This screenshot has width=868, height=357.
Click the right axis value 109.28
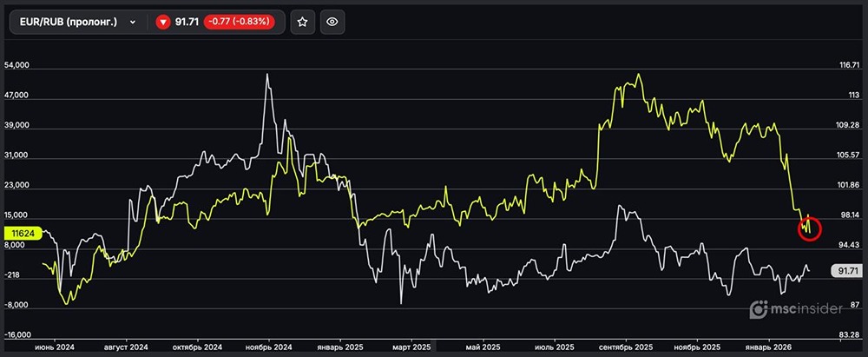(847, 125)
